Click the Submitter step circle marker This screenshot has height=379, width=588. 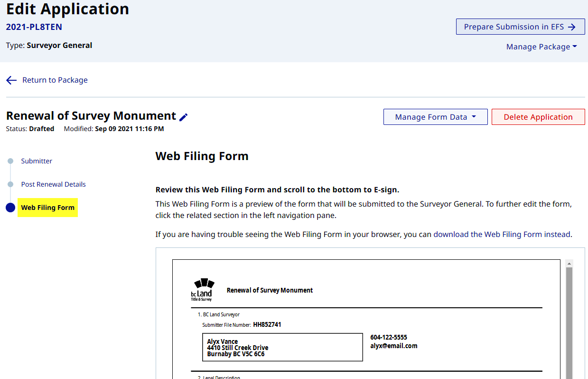coord(10,161)
